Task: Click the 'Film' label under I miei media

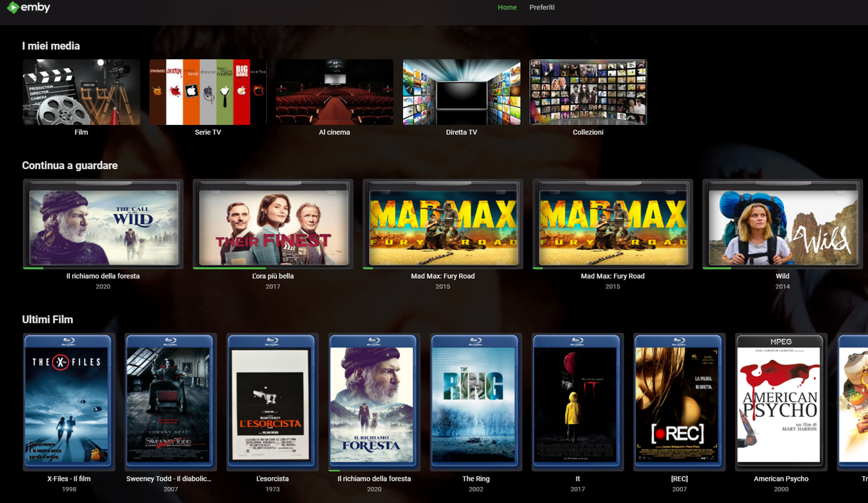Action: pyautogui.click(x=81, y=132)
